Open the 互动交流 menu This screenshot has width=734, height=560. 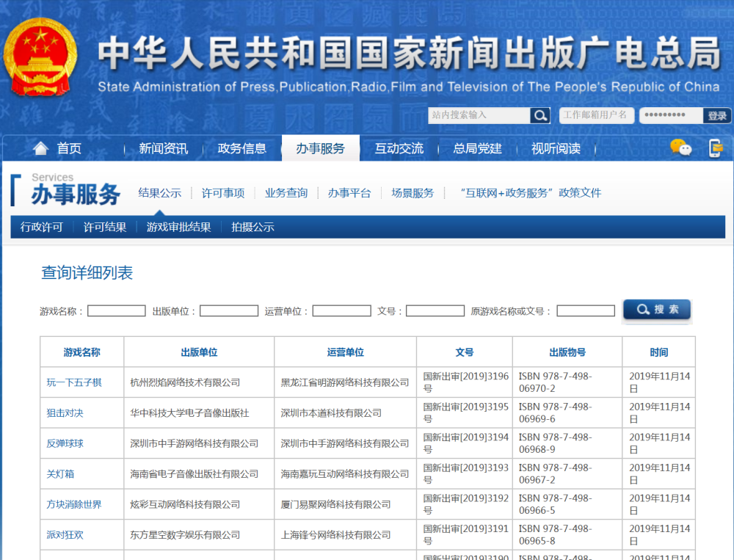[x=399, y=148]
